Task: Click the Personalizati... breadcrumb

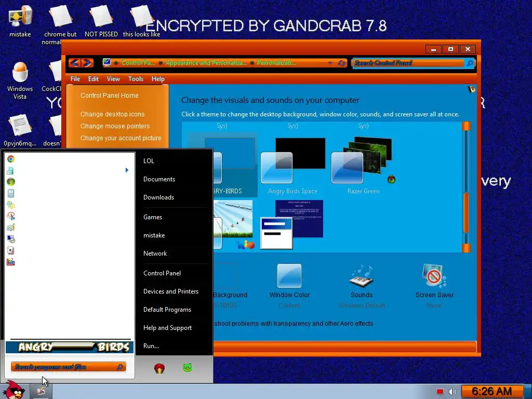Action: click(276, 63)
